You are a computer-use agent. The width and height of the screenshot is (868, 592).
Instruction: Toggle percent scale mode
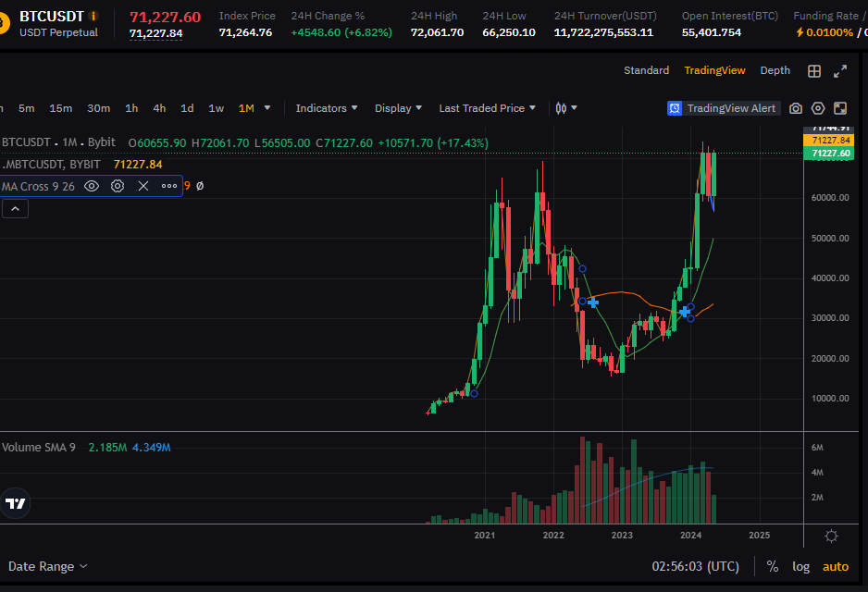[773, 566]
